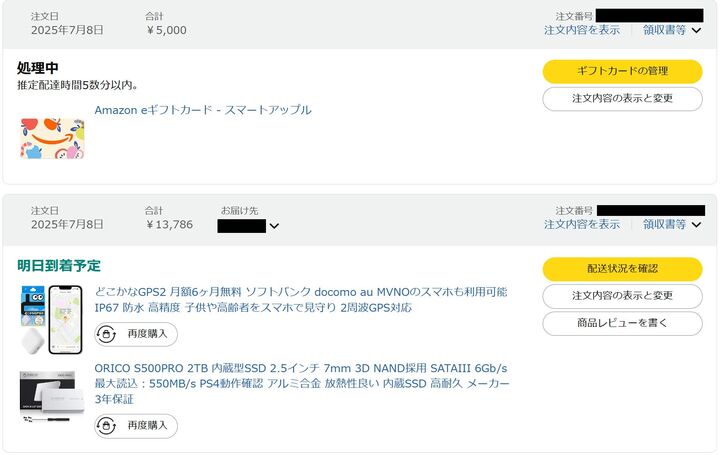
Task: Open the どこかなGPS2 product title link
Action: (x=300, y=300)
